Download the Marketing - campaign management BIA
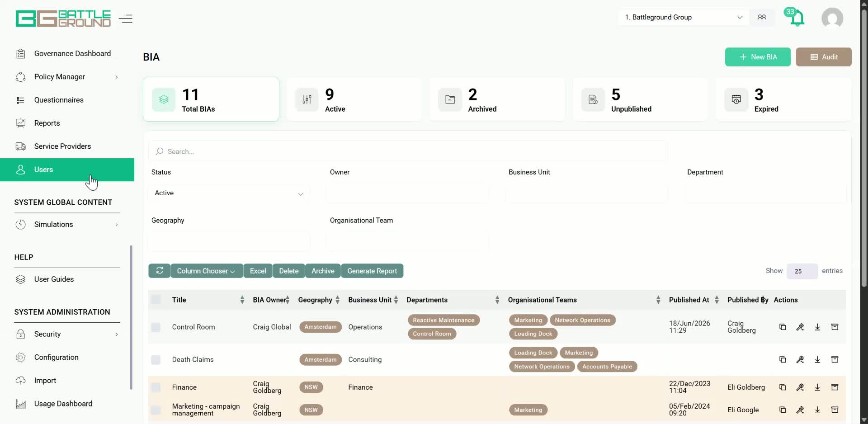 point(817,410)
